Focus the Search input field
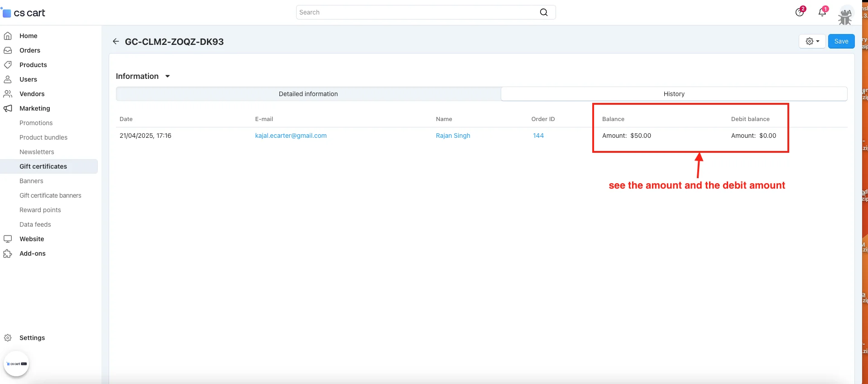This screenshot has height=384, width=868. 417,12
